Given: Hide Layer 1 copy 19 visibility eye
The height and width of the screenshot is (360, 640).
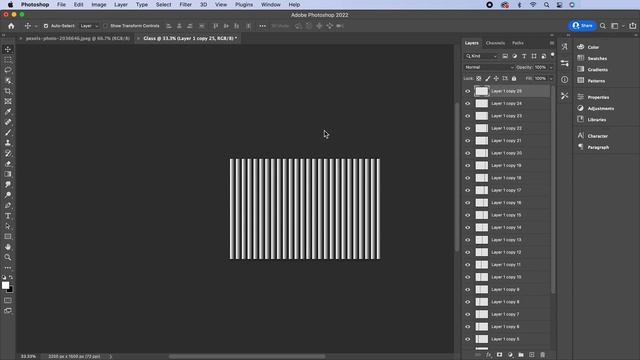Looking at the screenshot, I should [x=468, y=165].
